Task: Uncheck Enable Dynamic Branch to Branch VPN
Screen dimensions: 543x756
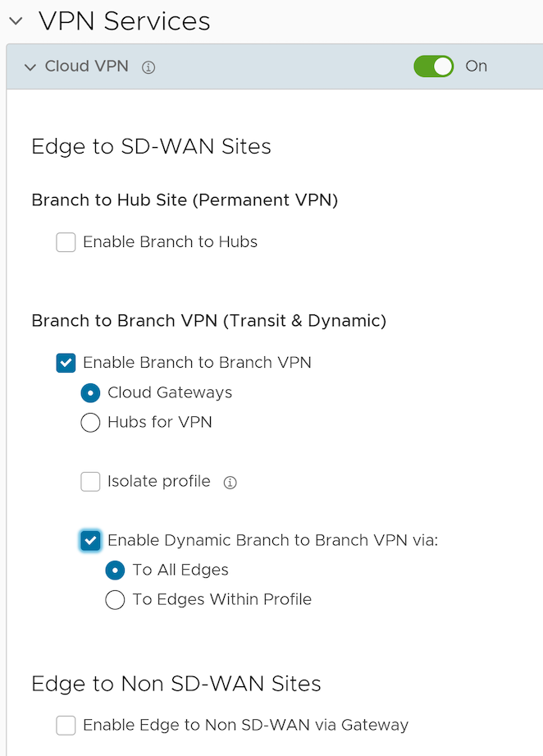Action: coord(90,540)
